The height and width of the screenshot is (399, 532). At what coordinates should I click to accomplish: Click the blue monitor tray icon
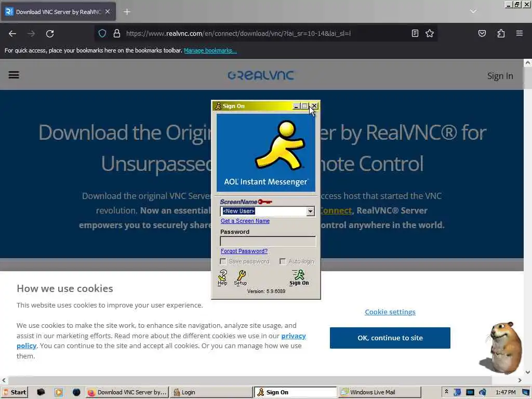[470, 392]
